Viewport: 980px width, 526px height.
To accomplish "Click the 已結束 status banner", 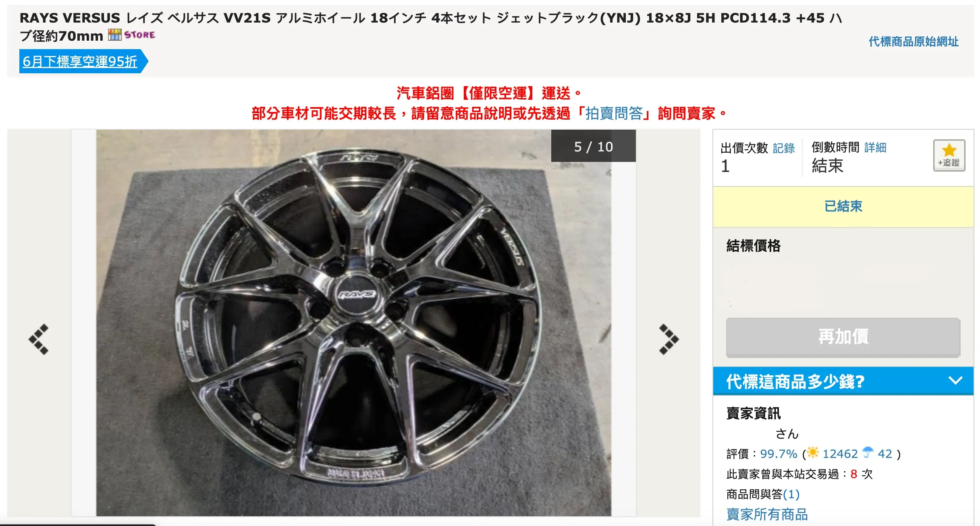I will tap(843, 207).
